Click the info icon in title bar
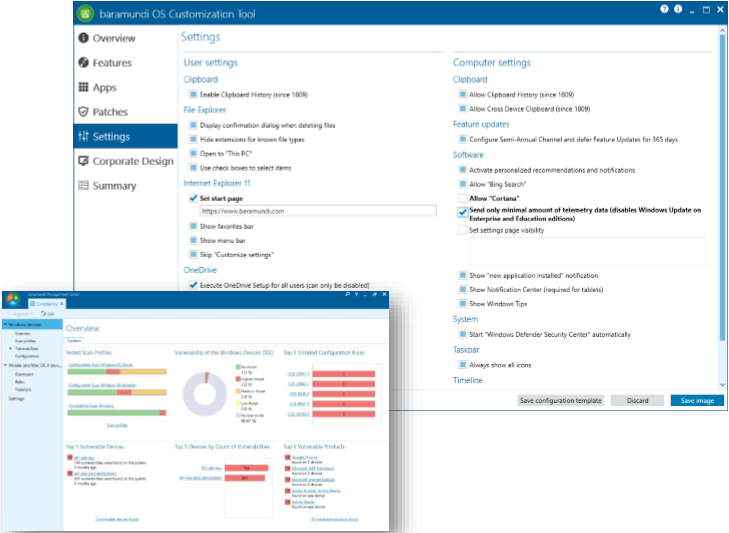Screen dimensions: 729x533 point(679,9)
